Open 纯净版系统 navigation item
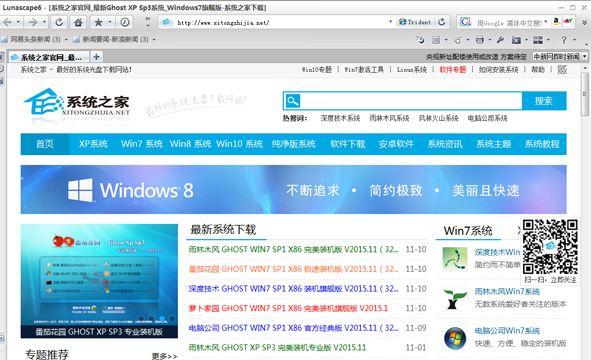Viewport: 592px width, 360px height. [x=294, y=144]
